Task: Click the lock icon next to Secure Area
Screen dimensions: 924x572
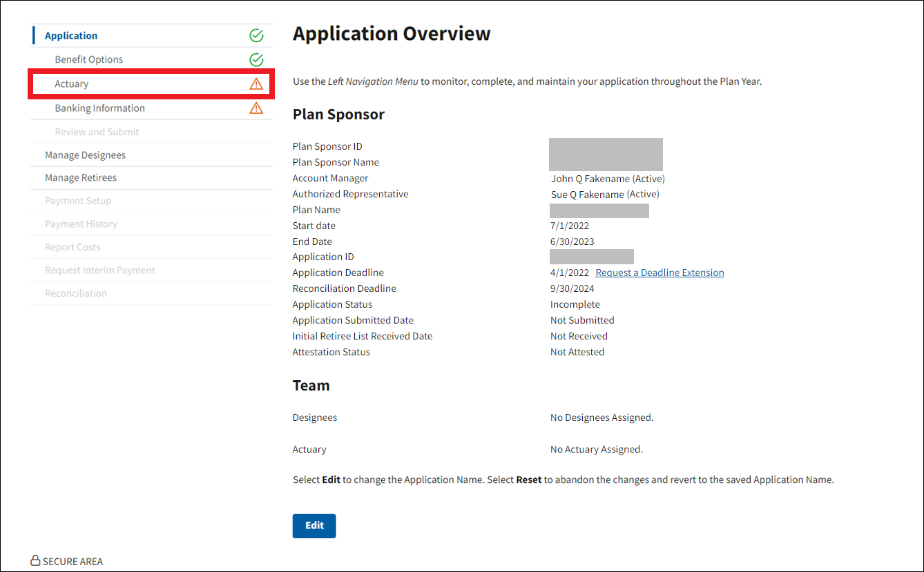Action: coord(35,561)
